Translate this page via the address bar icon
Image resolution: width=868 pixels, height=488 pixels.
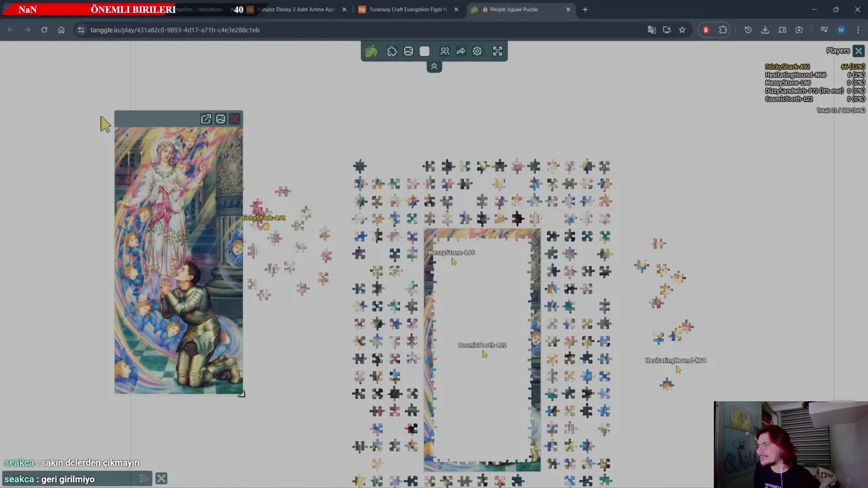click(x=652, y=30)
